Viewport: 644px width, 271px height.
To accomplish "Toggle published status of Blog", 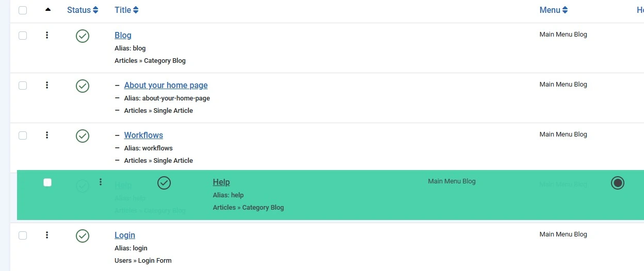I will [83, 36].
